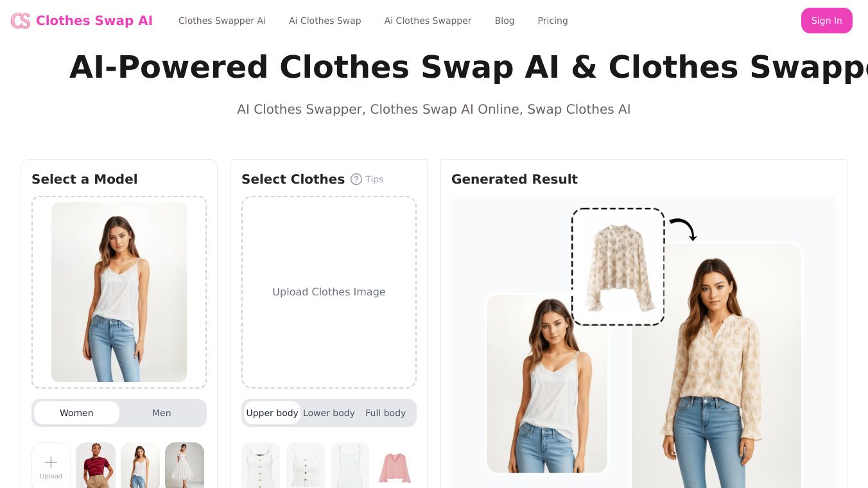Pick the white ruffled crop top sample
Screen dimensions: 868x488
[306, 465]
